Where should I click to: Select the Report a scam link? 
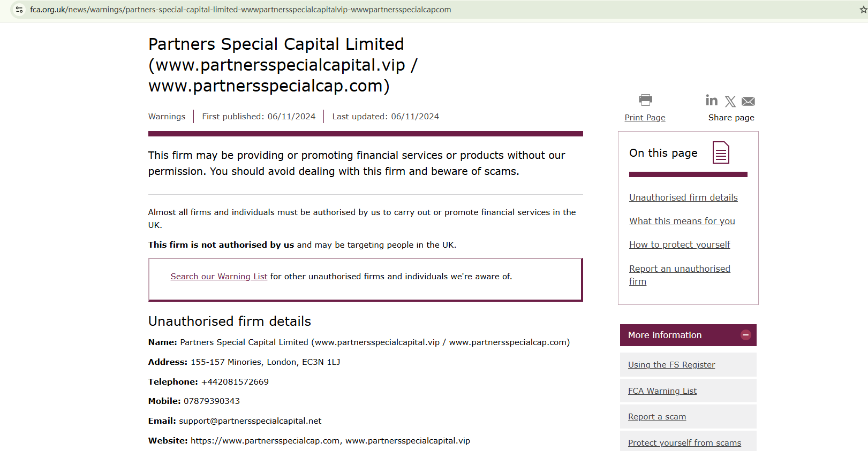click(x=657, y=417)
